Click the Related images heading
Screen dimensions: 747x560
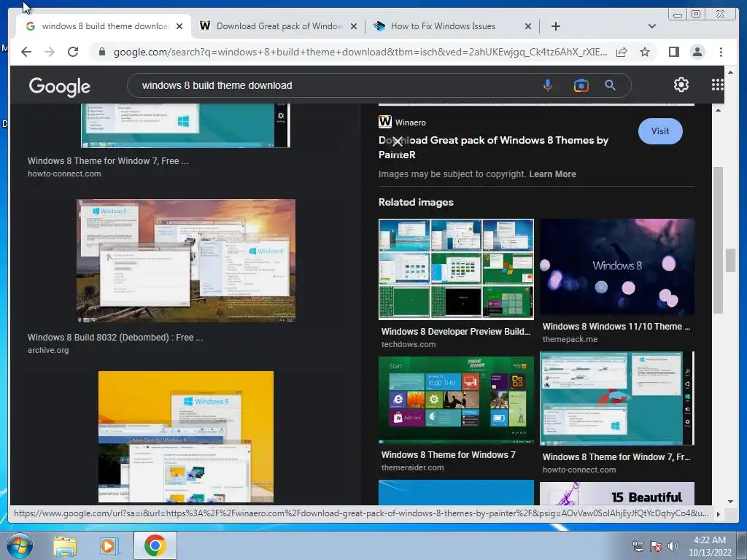(416, 203)
